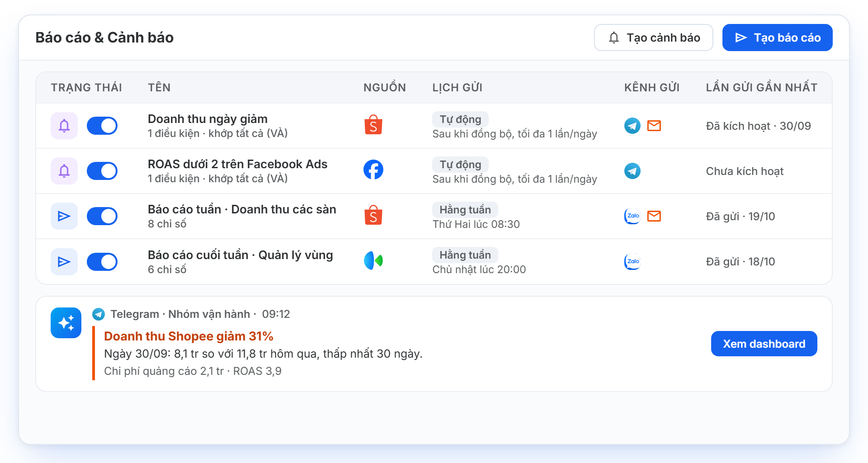Click the LỊCH GỬI column header
The width and height of the screenshot is (868, 463).
pos(457,87)
